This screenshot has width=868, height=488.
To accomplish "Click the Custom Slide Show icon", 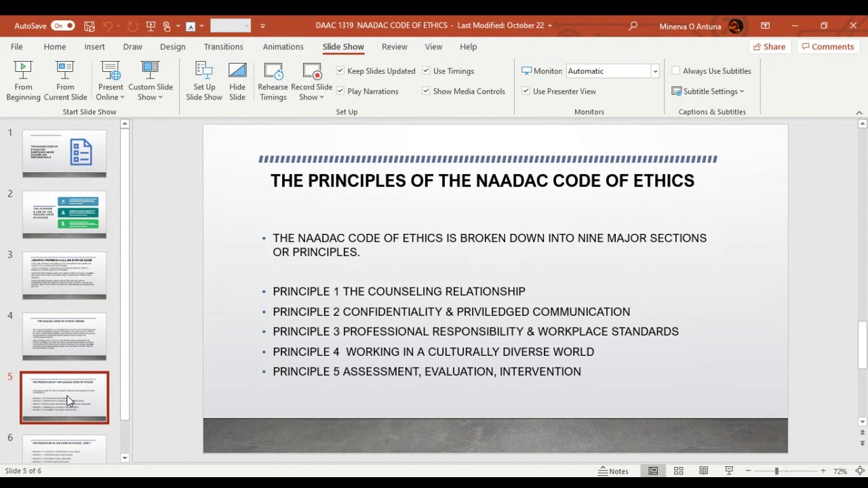I will tap(151, 70).
